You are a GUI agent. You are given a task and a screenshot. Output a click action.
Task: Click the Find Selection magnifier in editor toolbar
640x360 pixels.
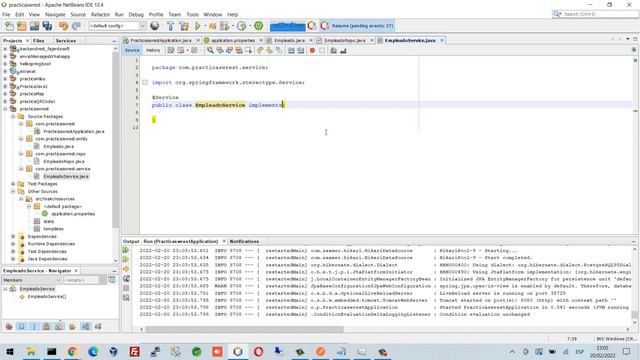point(210,51)
